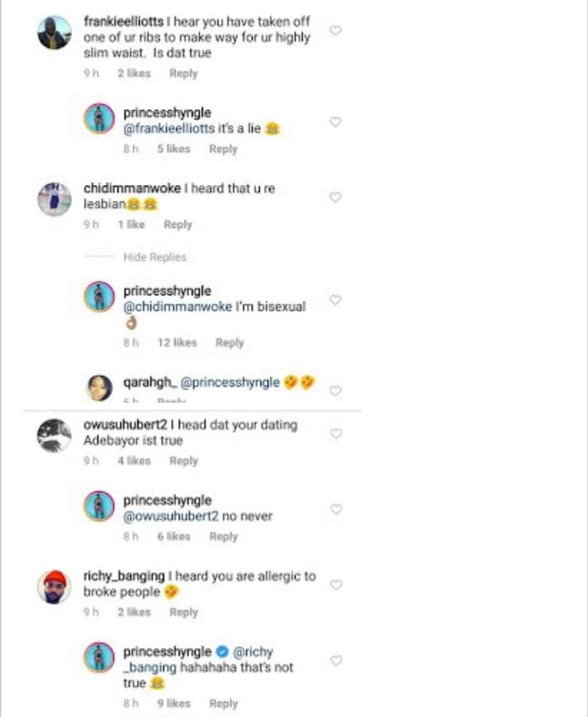Like frankieelliotts' comment about ribs
Image resolution: width=588 pixels, height=717 pixels.
(336, 30)
